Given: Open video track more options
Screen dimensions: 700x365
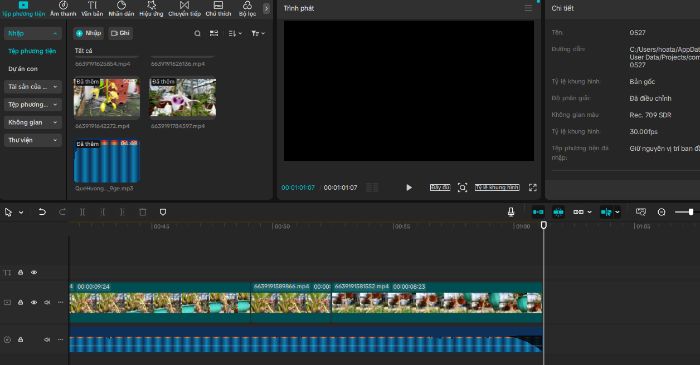Looking at the screenshot, I should pos(60,303).
